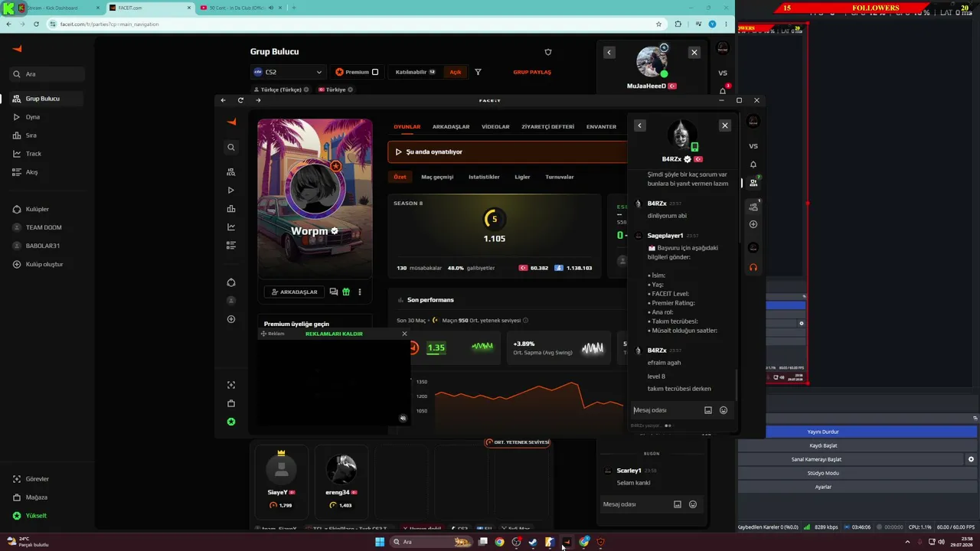
Task: Click the Ara search field in sidebar
Action: click(47, 74)
